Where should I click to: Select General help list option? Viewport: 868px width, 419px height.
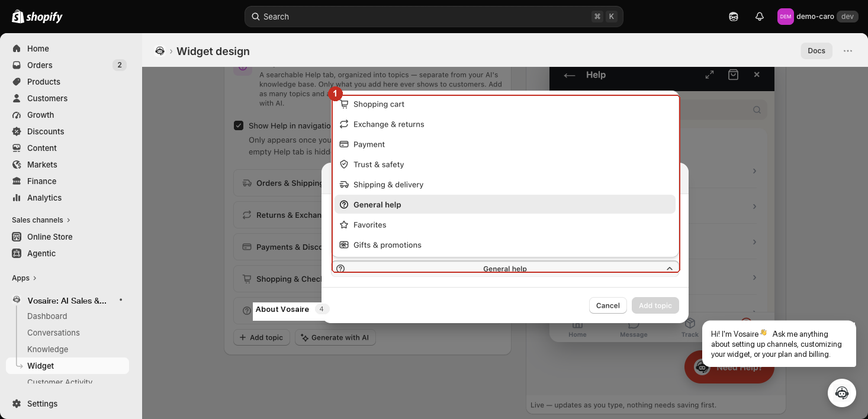tap(505, 205)
